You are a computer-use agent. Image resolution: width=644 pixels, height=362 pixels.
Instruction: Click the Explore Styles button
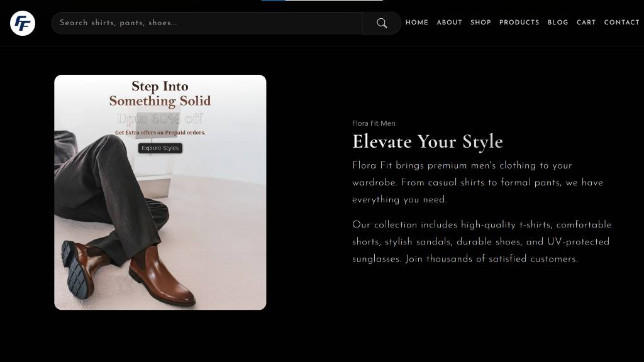click(160, 148)
